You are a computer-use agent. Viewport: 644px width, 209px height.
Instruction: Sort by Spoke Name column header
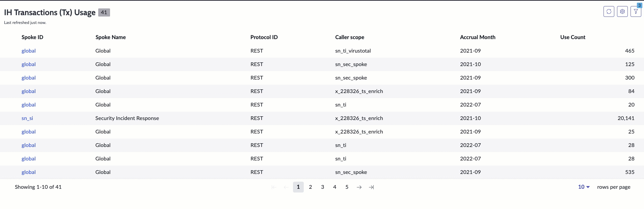click(x=111, y=37)
